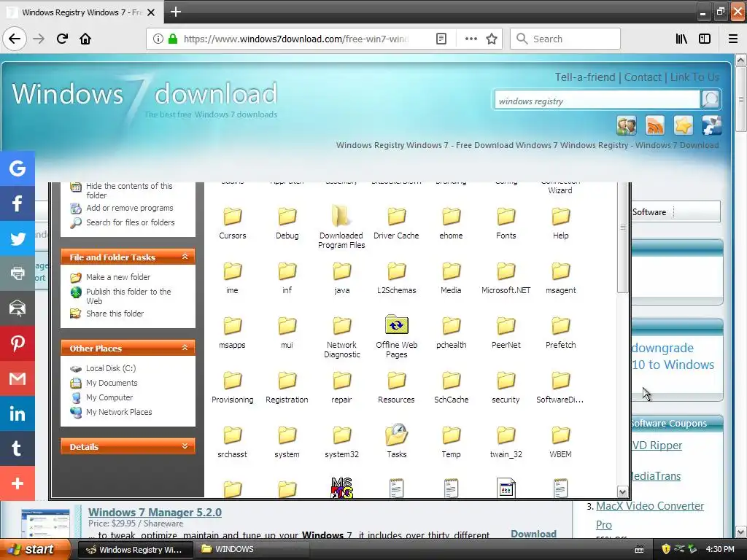Click the site search field with 'windows registry'
The height and width of the screenshot is (560, 747).
597,101
